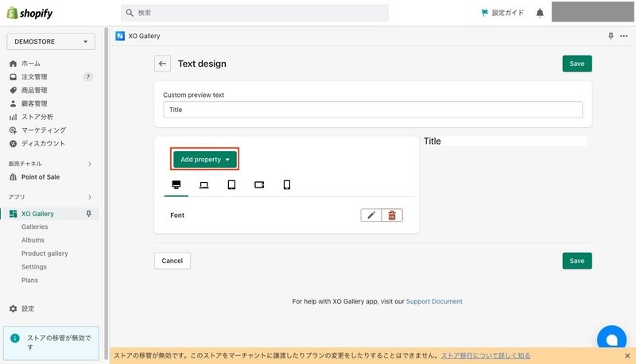The image size is (636, 364).
Task: Open ディスカウント in sidebar
Action: [x=43, y=144]
